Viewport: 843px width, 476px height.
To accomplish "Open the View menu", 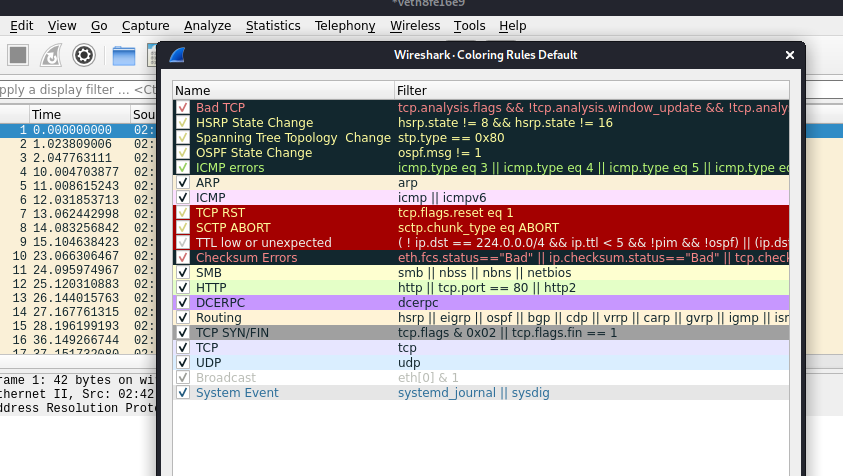I will click(62, 26).
